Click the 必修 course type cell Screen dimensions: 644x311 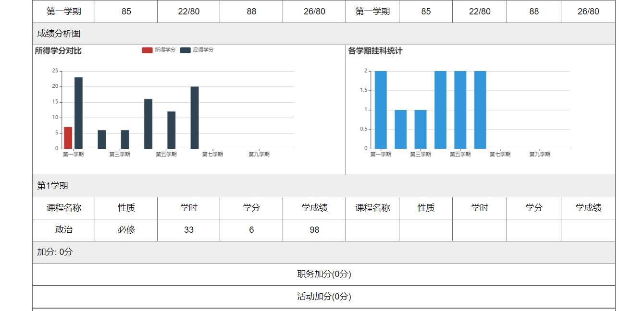pos(126,230)
